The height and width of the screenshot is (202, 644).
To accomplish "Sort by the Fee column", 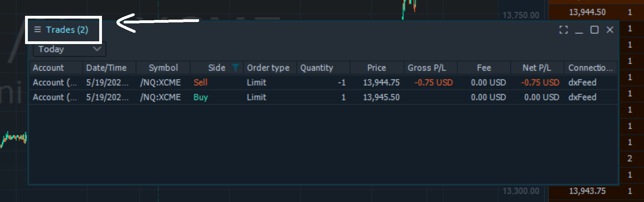I will 484,68.
